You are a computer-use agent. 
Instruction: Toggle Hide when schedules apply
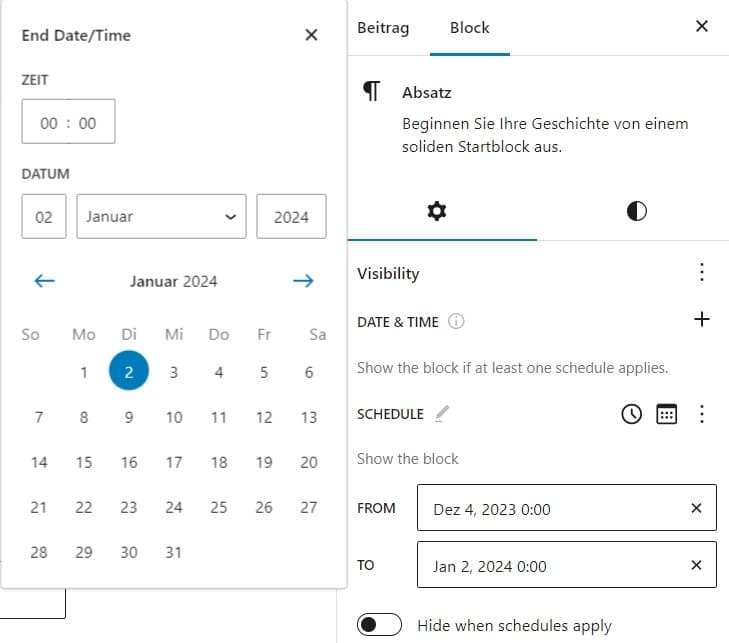pos(379,624)
